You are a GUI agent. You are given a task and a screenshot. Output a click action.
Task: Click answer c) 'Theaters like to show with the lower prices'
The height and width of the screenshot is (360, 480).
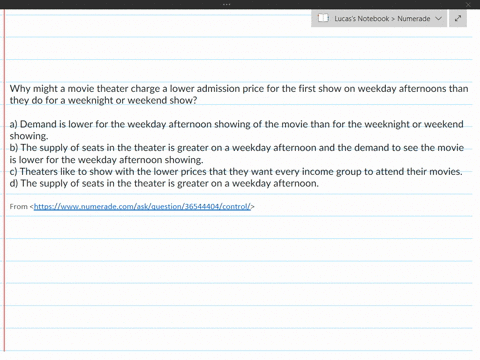pyautogui.click(x=236, y=172)
